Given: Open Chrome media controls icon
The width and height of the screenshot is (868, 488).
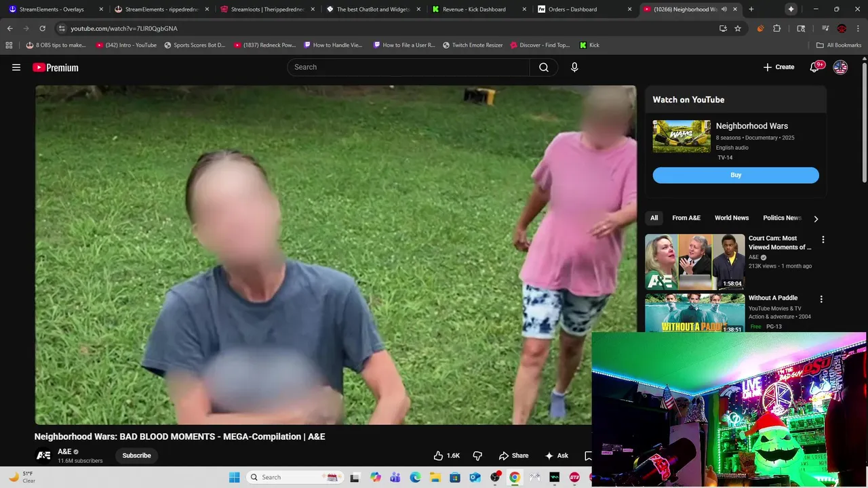Looking at the screenshot, I should [825, 28].
